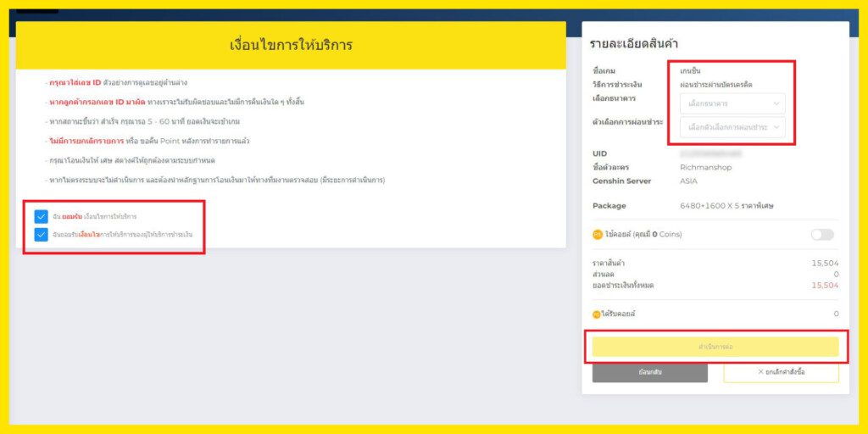Click the gray ย้อนกลับ back button
The image size is (868, 434).
[x=649, y=372]
